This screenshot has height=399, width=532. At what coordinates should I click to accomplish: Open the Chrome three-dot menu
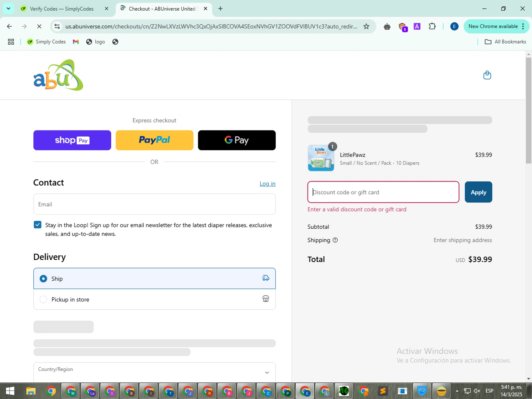(523, 26)
